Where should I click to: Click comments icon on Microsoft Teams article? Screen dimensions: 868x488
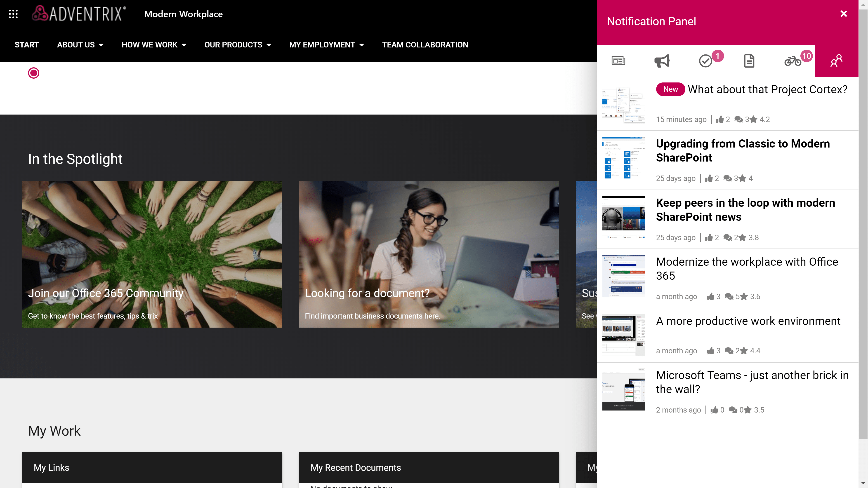(733, 410)
